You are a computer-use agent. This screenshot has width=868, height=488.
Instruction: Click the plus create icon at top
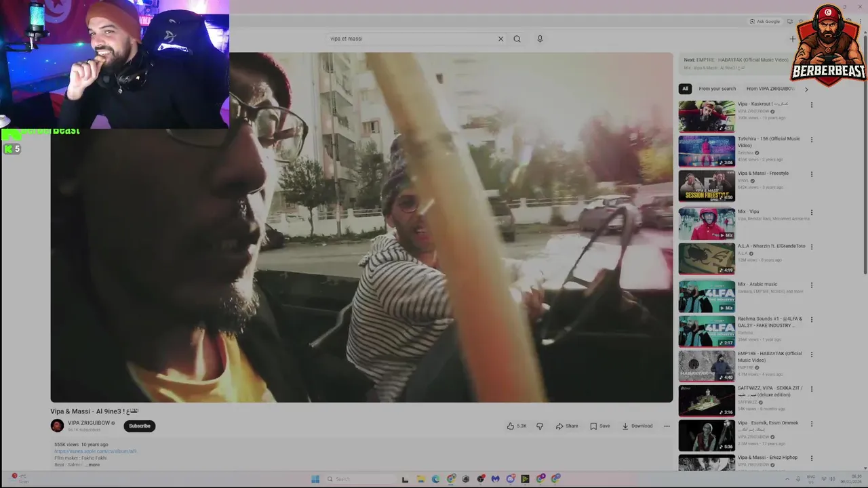point(792,39)
